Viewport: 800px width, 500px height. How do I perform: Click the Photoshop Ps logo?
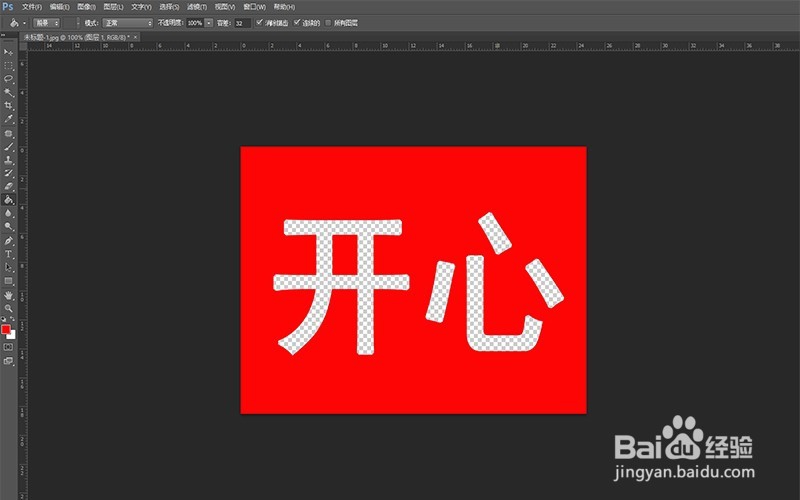click(8, 7)
